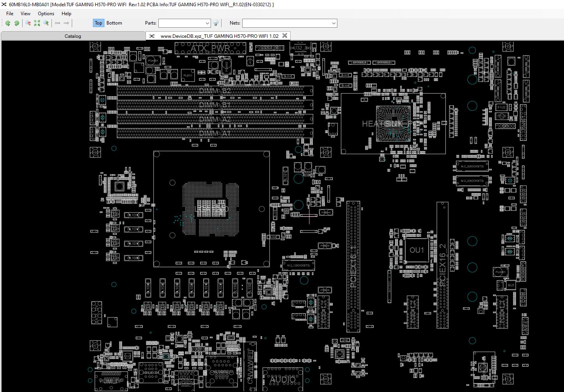
Task: Select the PL2011 inductor component
Action: tap(188, 75)
